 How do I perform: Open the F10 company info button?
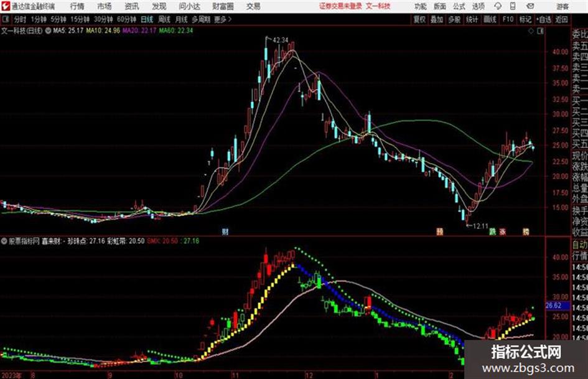click(x=508, y=19)
